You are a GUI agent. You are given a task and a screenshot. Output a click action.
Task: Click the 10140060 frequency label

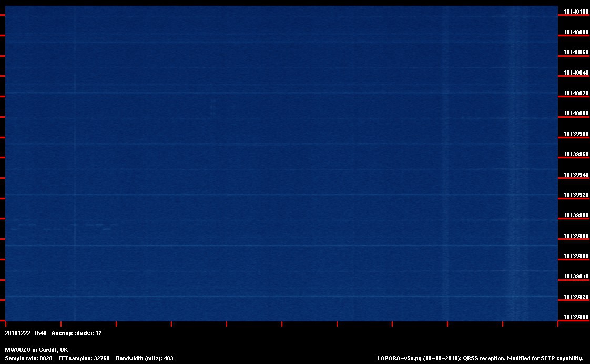576,53
